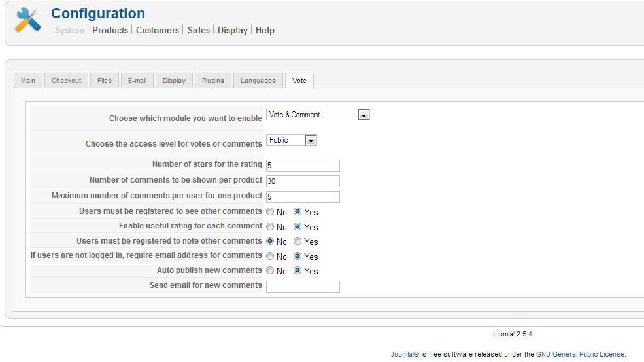
Task: Focus the send email for new comments field
Action: (303, 287)
